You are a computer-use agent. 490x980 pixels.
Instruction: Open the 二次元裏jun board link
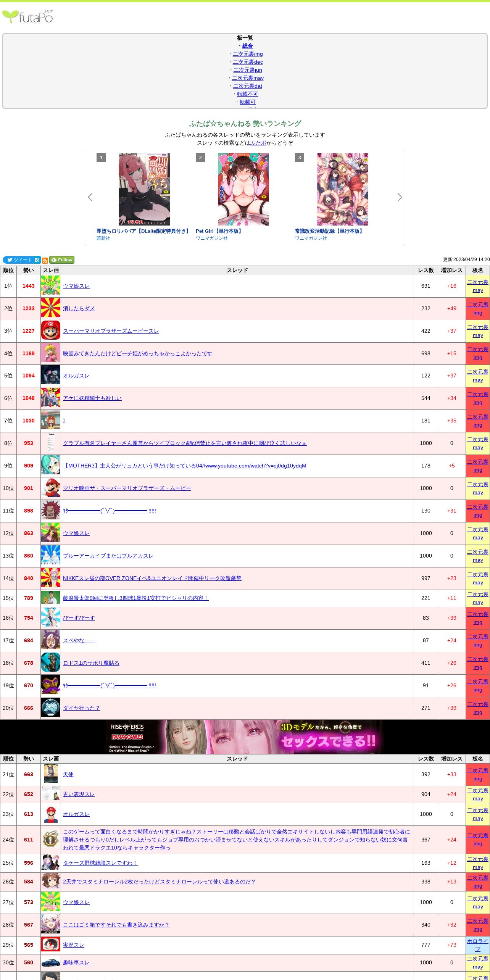click(248, 70)
